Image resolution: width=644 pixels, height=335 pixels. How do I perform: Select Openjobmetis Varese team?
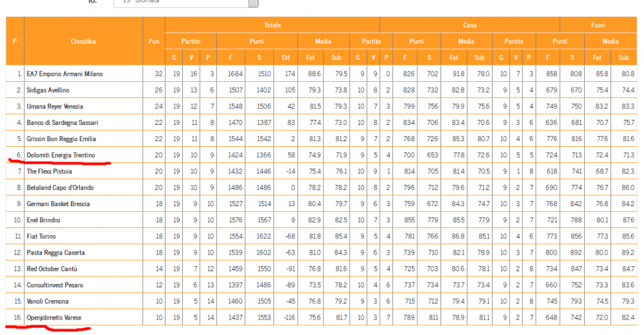coord(54,318)
